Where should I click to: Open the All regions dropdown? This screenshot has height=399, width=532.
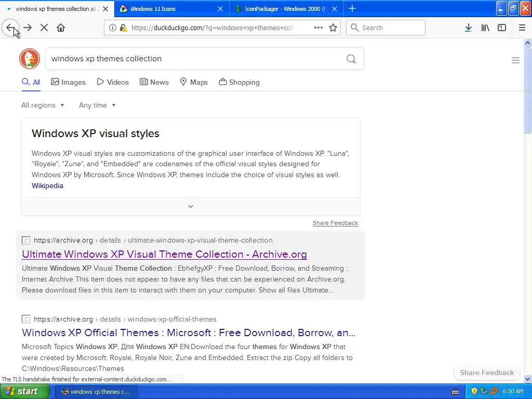43,105
